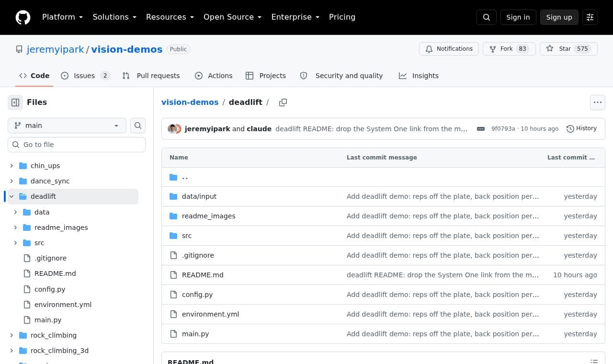
Task: Show the expanded commit message ellipsis
Action: (481, 129)
